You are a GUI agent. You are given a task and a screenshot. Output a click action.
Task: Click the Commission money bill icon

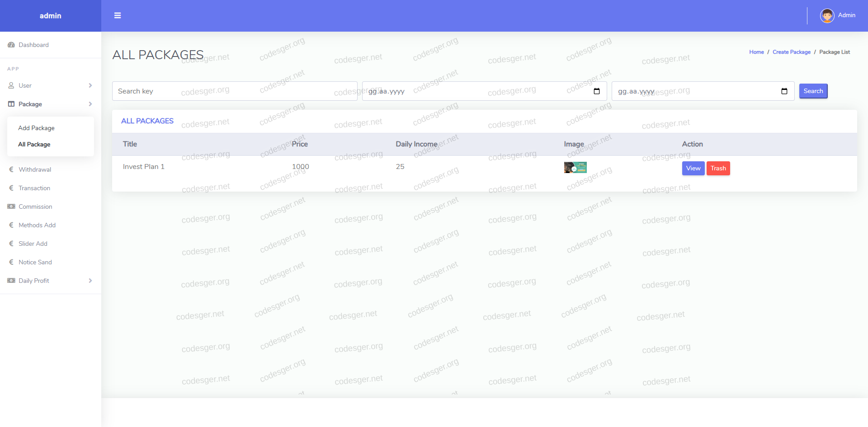(x=11, y=206)
